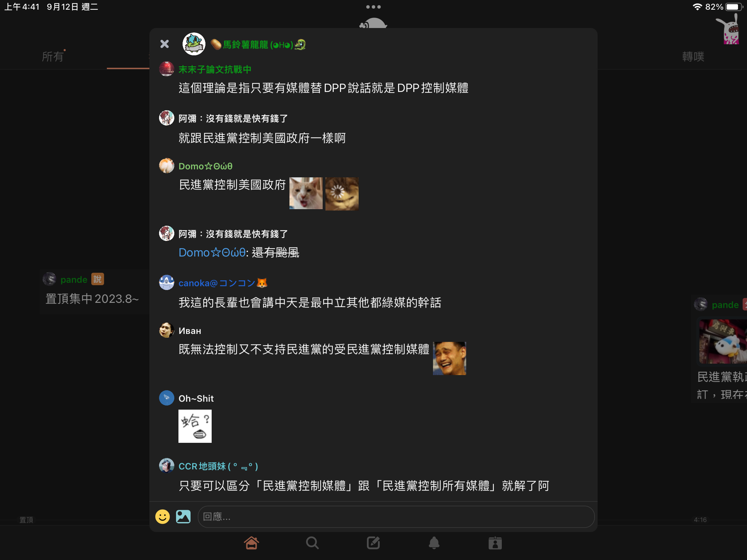
Task: Open the emoji picker smiley icon
Action: click(163, 517)
